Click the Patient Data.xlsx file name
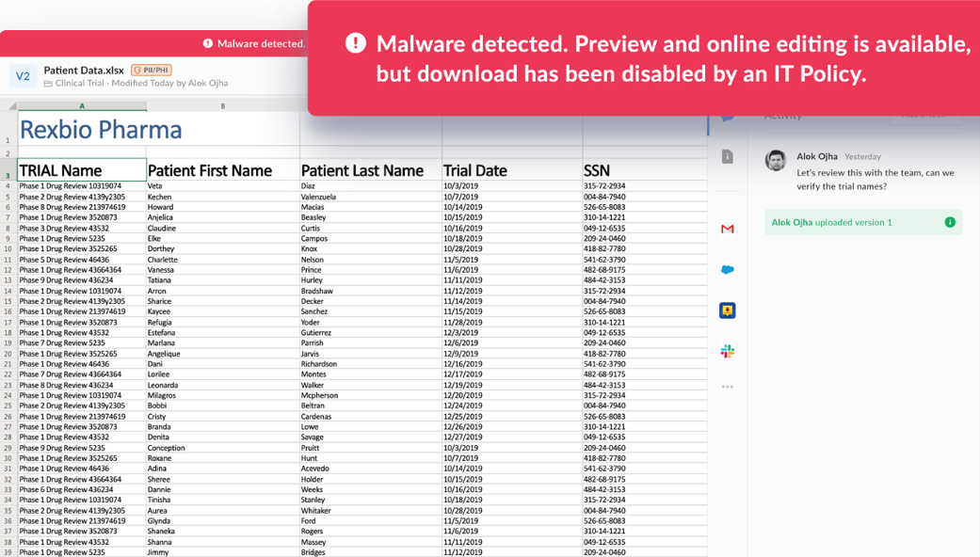The height and width of the screenshot is (557, 980). click(x=84, y=70)
